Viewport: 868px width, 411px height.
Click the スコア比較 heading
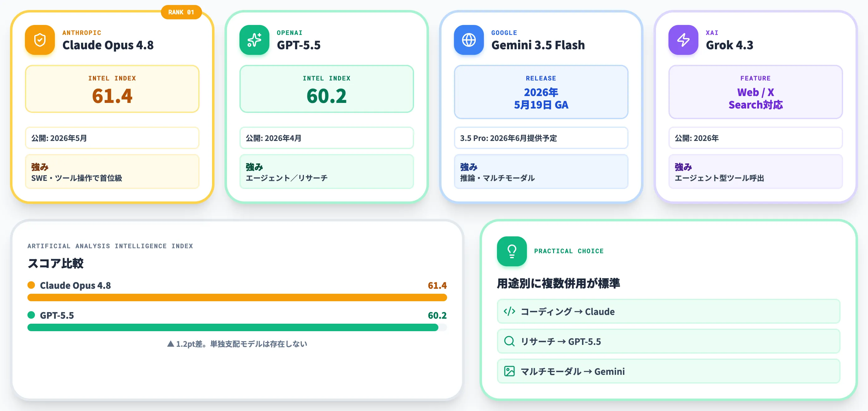pos(55,263)
